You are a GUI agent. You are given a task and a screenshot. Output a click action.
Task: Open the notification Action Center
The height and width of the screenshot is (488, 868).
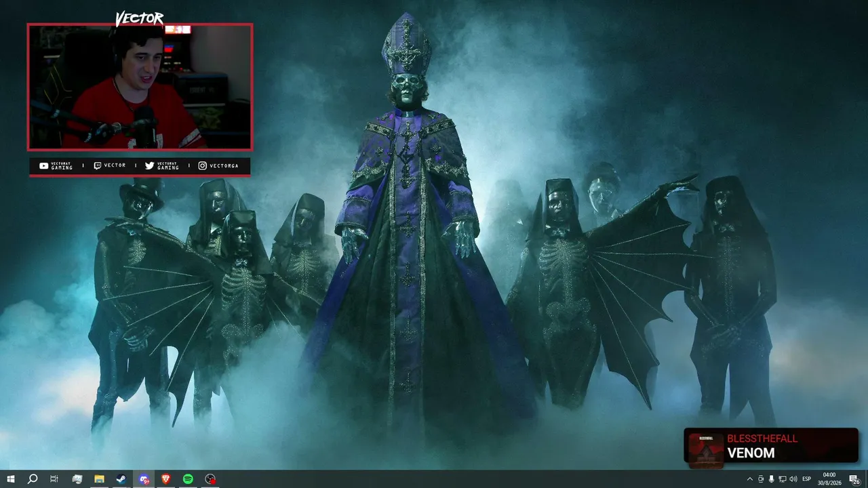[x=854, y=479]
